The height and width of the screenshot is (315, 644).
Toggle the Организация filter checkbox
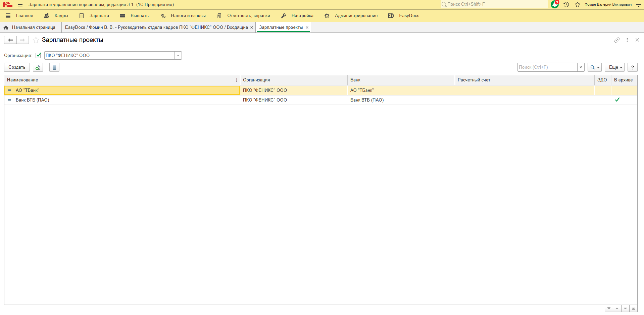pos(38,55)
